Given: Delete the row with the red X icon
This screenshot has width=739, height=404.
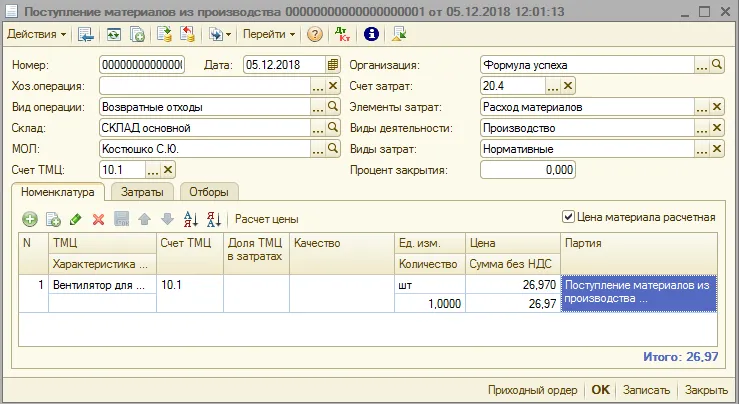Looking at the screenshot, I should pos(98,219).
